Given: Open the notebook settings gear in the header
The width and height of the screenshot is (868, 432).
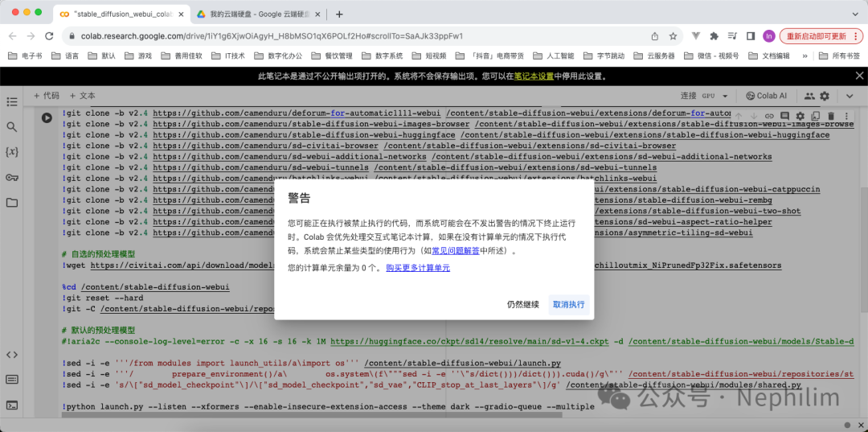Looking at the screenshot, I should (x=825, y=96).
